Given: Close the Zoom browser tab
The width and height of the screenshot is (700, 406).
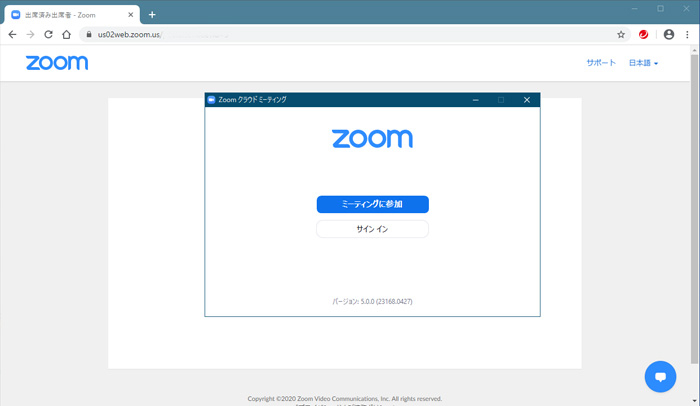Looking at the screenshot, I should pos(131,15).
